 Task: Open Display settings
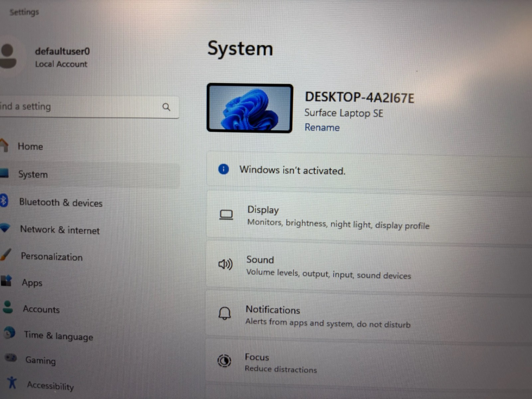point(369,217)
